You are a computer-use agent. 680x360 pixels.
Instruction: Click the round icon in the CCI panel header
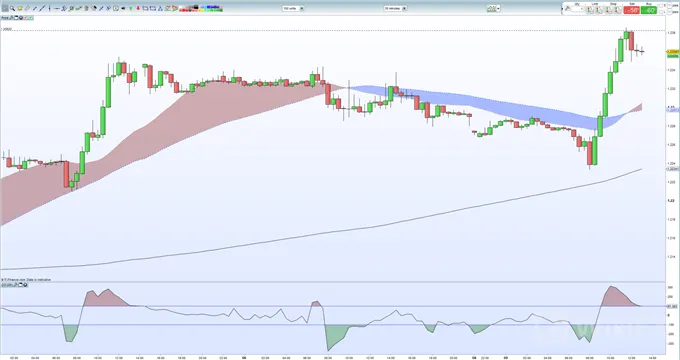25,285
